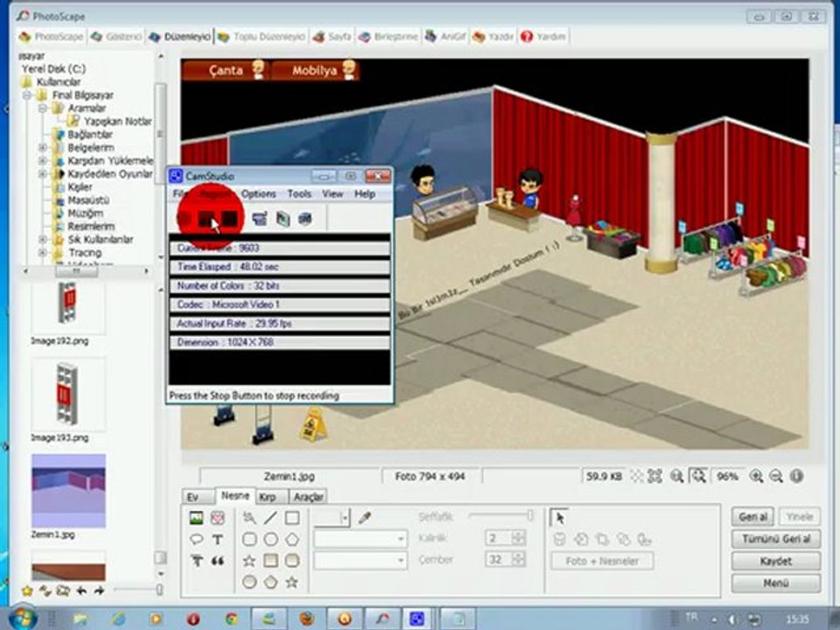Select the outline circle shape tool
Image resolution: width=840 pixels, height=630 pixels.
pyautogui.click(x=270, y=540)
